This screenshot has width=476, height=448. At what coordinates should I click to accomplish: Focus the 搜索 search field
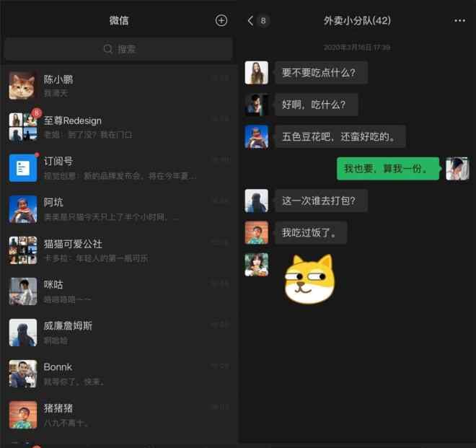(118, 49)
